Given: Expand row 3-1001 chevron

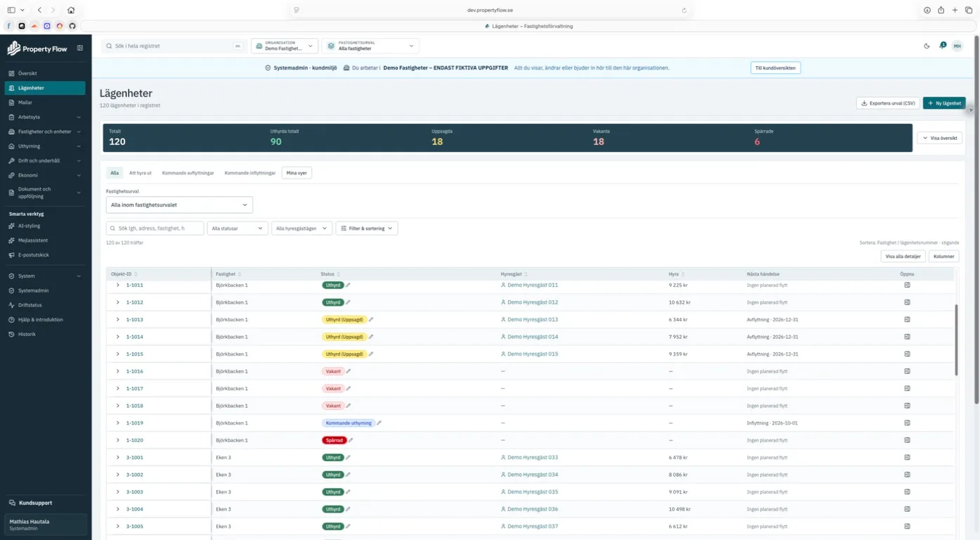Looking at the screenshot, I should [x=117, y=457].
